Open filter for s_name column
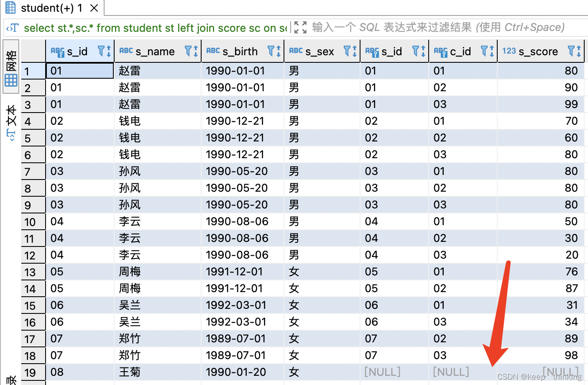Image resolution: width=588 pixels, height=385 pixels. 189,51
